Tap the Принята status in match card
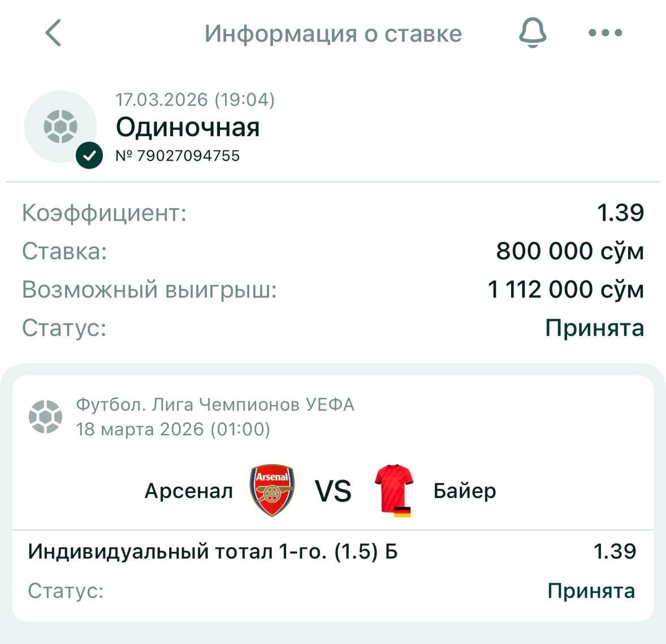666x644 pixels. (591, 591)
